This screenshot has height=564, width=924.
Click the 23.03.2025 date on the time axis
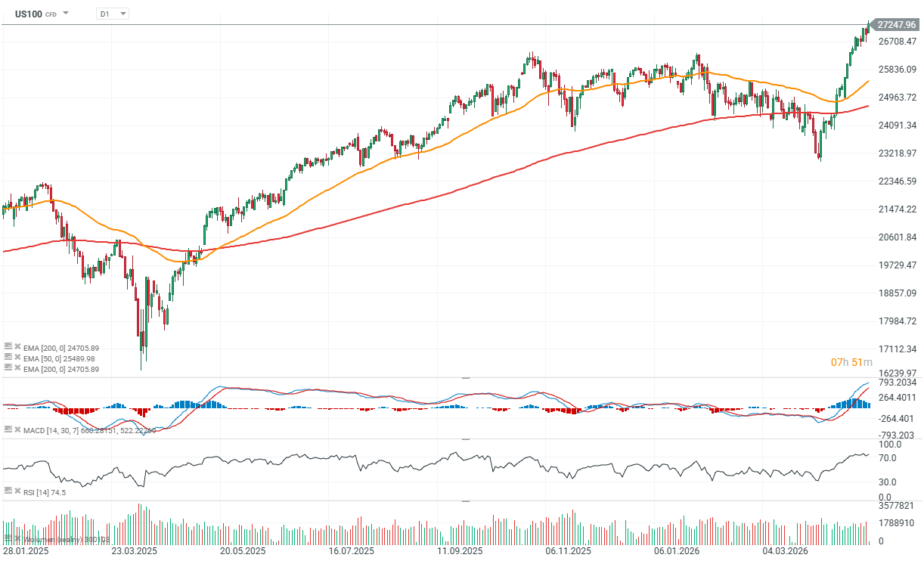135,551
